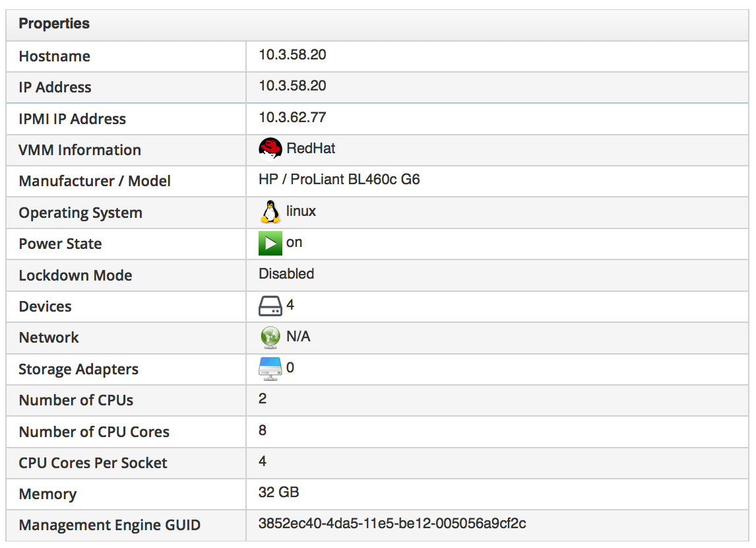
Task: Select the IP Address value 10.3.58.20
Action: point(292,86)
